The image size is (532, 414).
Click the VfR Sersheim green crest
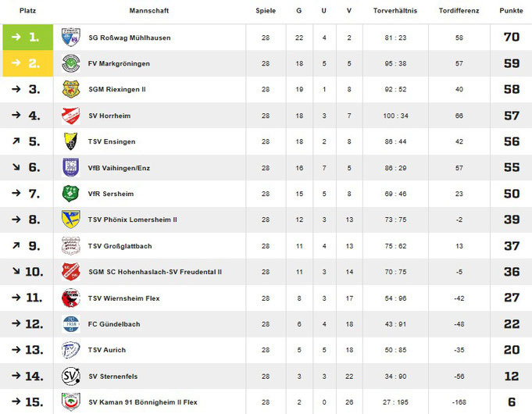click(71, 194)
